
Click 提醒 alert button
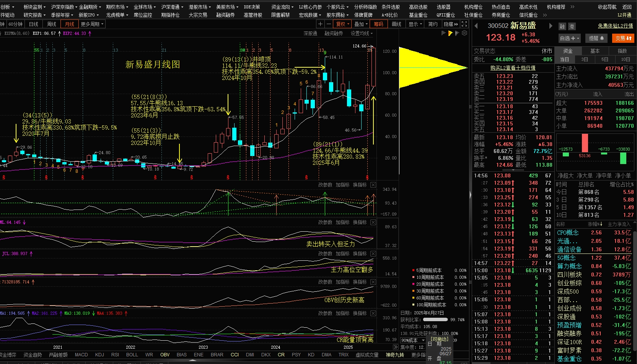pyautogui.click(x=596, y=38)
